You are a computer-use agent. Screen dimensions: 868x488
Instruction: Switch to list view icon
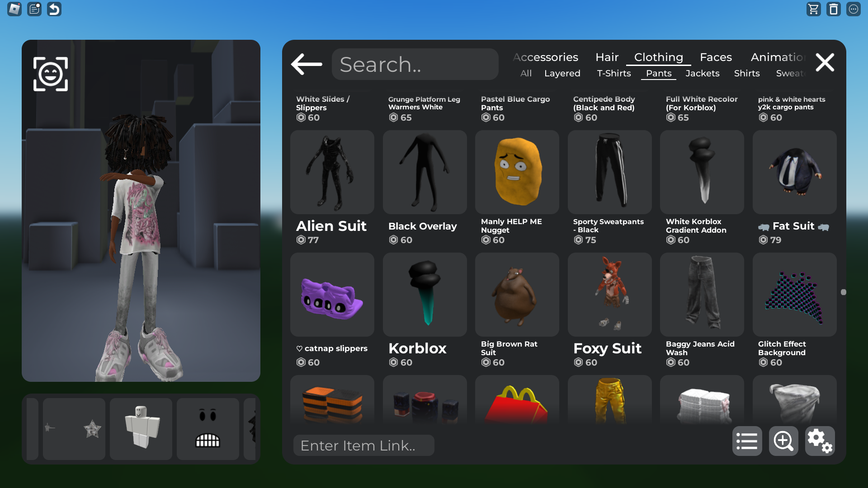pos(747,441)
